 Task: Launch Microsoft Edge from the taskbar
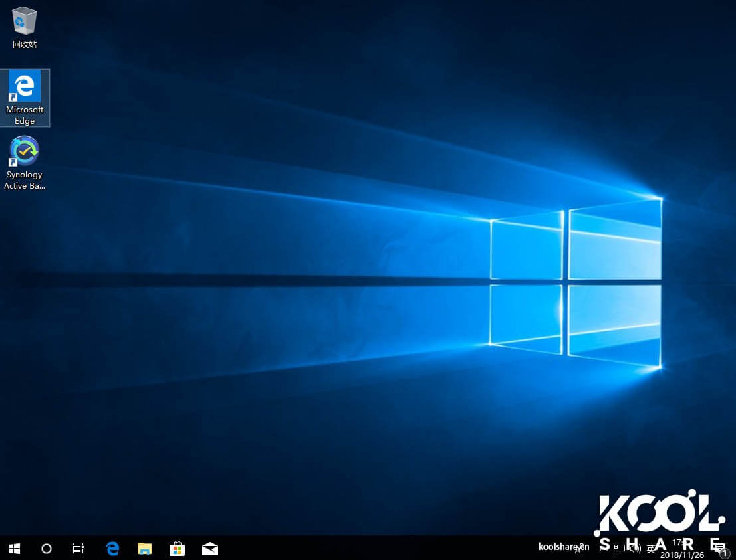[112, 548]
